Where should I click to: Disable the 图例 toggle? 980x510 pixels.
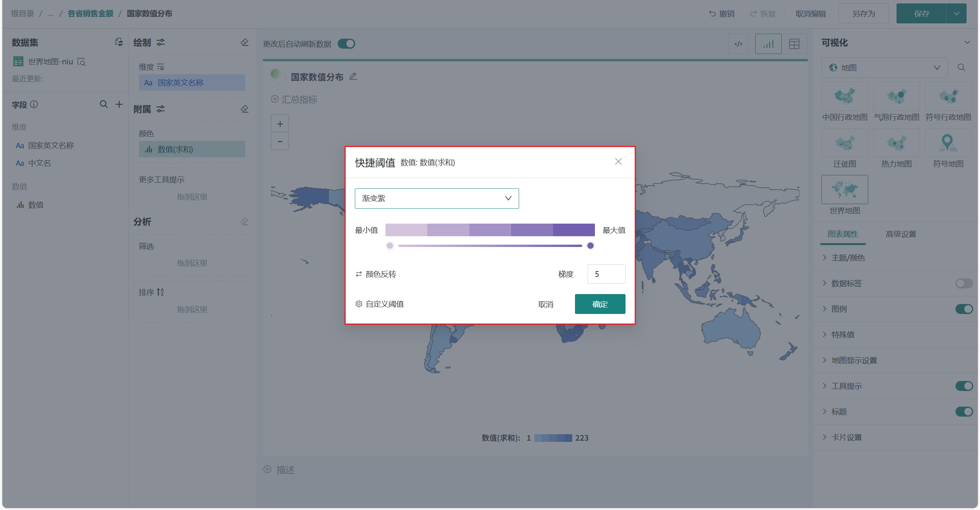click(x=964, y=309)
